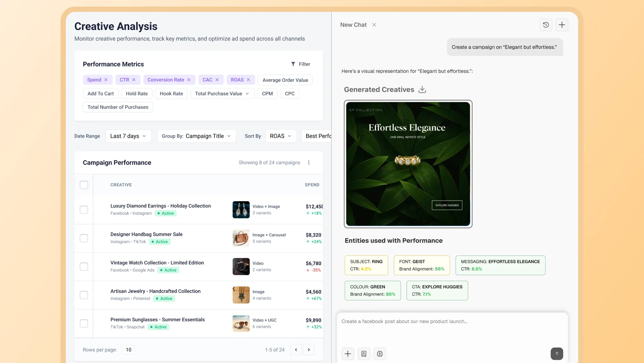Download generated creatives icon
This screenshot has height=363, width=644.
pyautogui.click(x=422, y=89)
